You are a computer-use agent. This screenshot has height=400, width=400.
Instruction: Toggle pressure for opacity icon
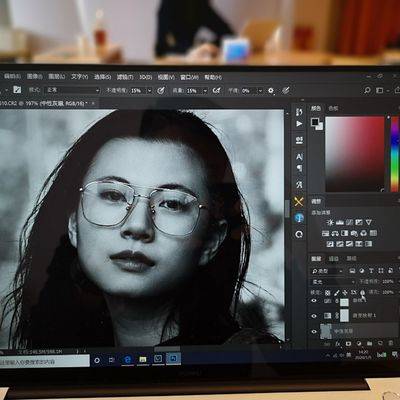point(161,90)
